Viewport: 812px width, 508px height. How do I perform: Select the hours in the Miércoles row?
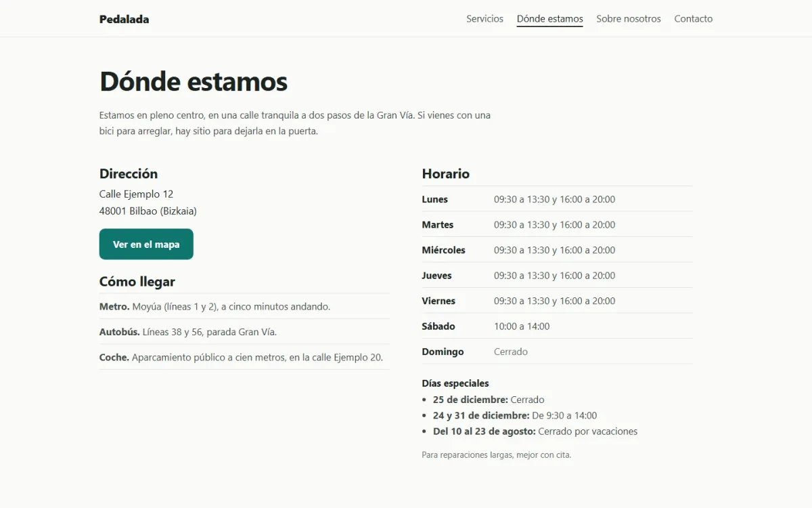(x=555, y=250)
